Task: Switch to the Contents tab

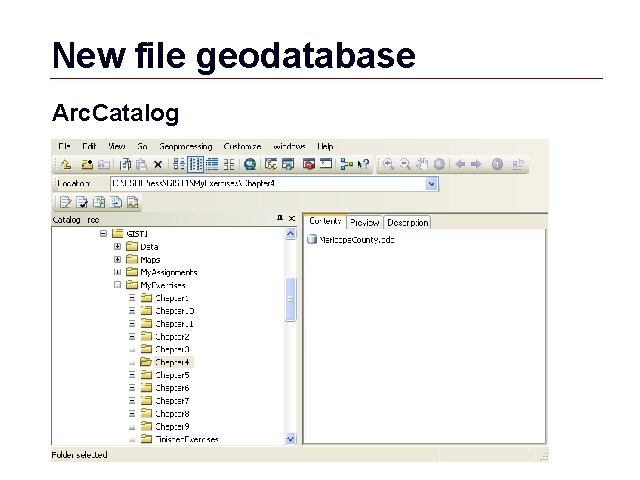Action: tap(325, 221)
